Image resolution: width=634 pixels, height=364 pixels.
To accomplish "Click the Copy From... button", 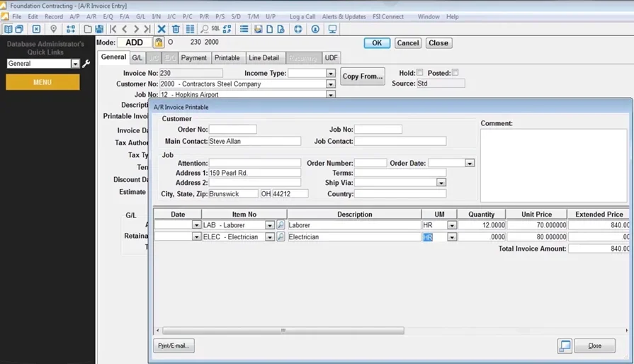I will point(362,76).
